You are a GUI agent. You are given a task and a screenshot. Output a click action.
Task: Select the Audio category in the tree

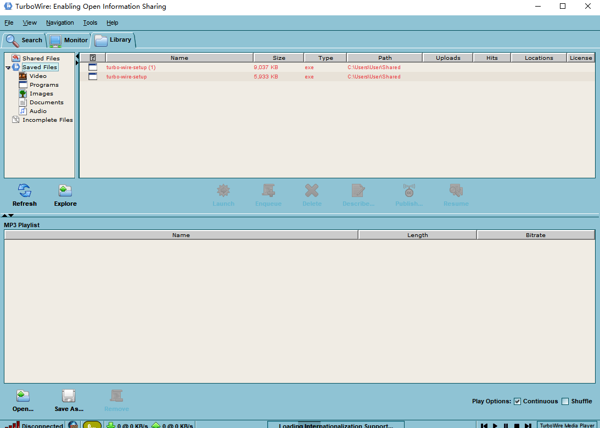(37, 111)
